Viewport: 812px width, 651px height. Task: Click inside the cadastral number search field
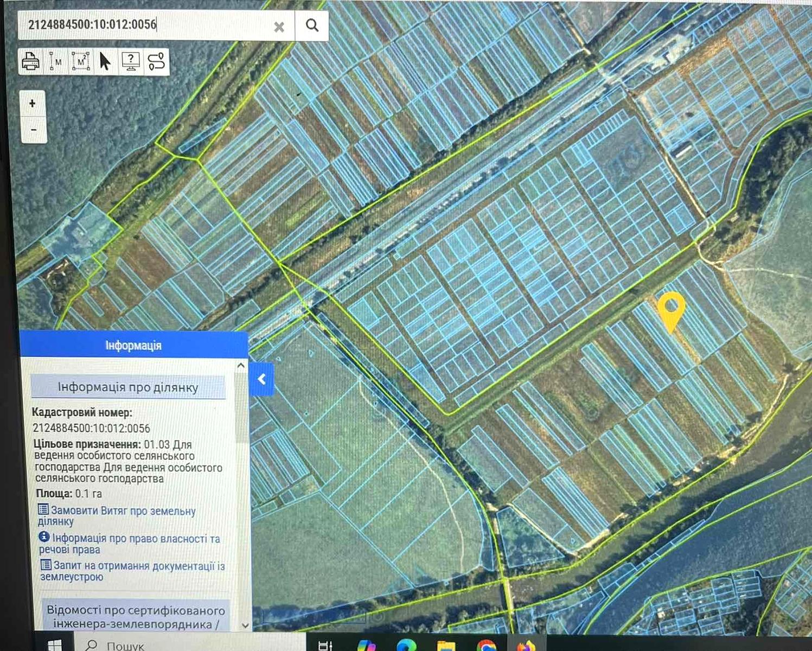[x=146, y=25]
